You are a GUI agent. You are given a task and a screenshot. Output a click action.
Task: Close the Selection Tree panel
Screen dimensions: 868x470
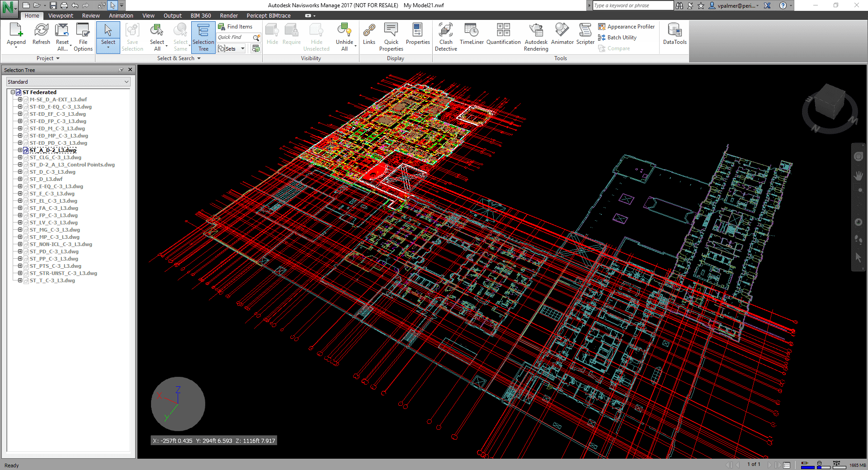(130, 70)
